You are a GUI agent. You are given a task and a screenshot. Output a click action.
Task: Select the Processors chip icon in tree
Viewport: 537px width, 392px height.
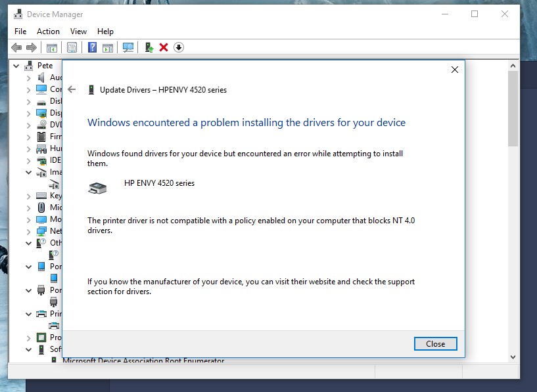click(x=41, y=338)
